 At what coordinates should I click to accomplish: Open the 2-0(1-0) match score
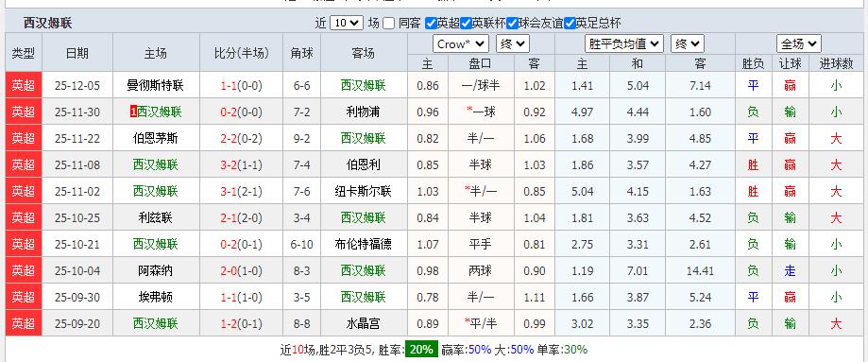tap(242, 270)
